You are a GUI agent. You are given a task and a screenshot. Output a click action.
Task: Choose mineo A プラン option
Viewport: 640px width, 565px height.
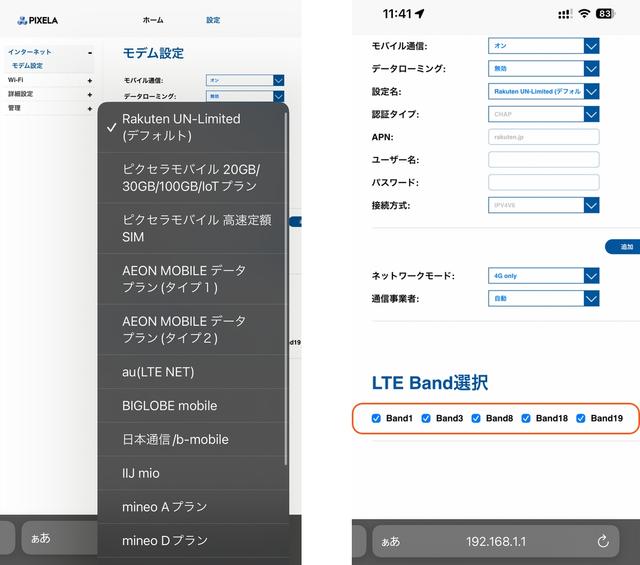point(192,507)
